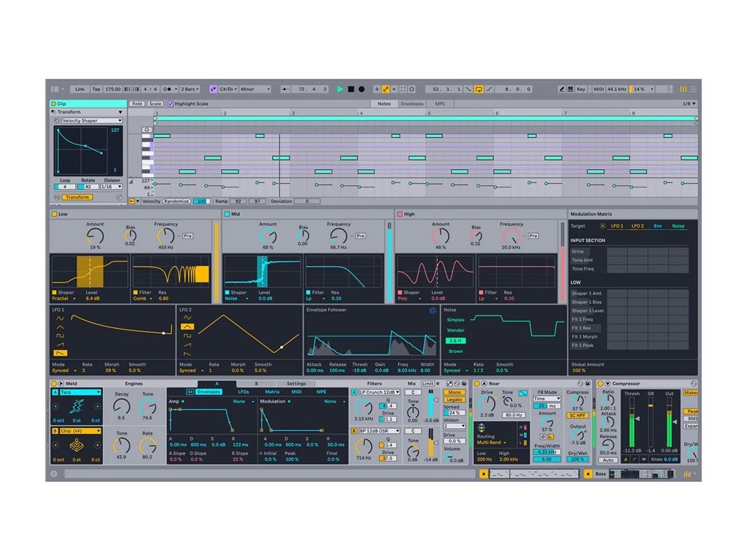Screen dimensions: 747x560
Task: Toggle the Highlight Scale checkbox
Action: pyautogui.click(x=171, y=104)
